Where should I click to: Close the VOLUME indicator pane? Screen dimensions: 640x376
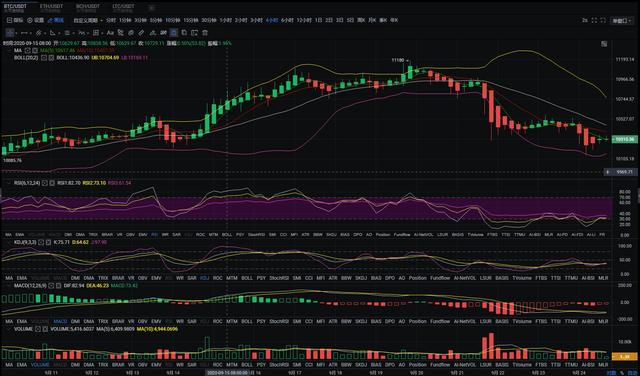[x=45, y=329]
